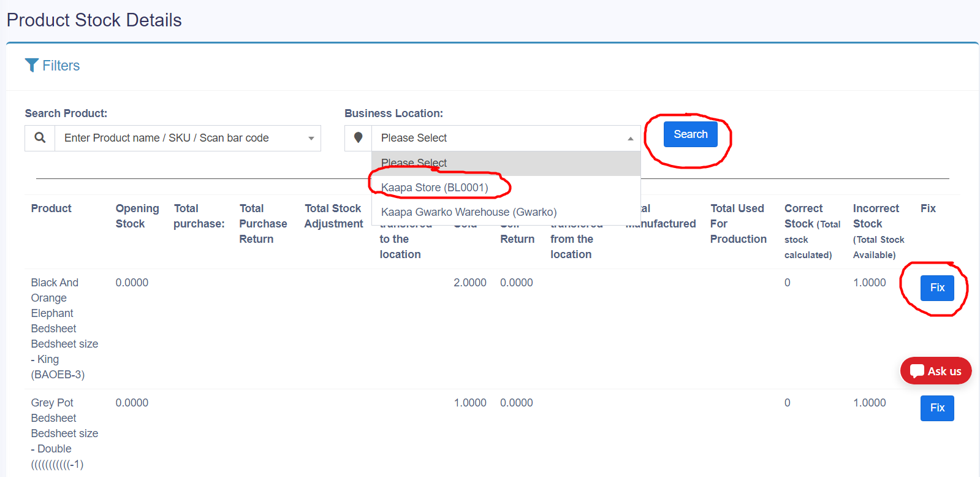Click the Opening Stock column header
Image resolution: width=980 pixels, height=477 pixels.
(x=137, y=216)
